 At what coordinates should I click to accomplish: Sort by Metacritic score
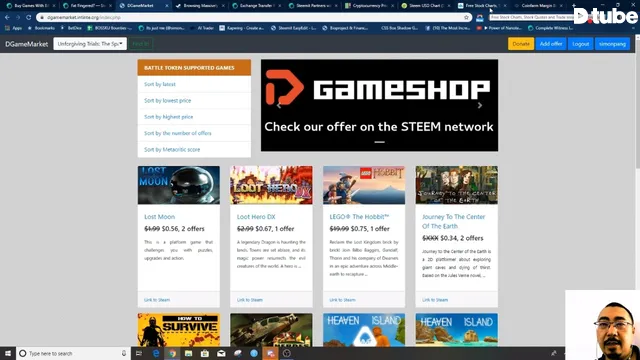pyautogui.click(x=172, y=149)
